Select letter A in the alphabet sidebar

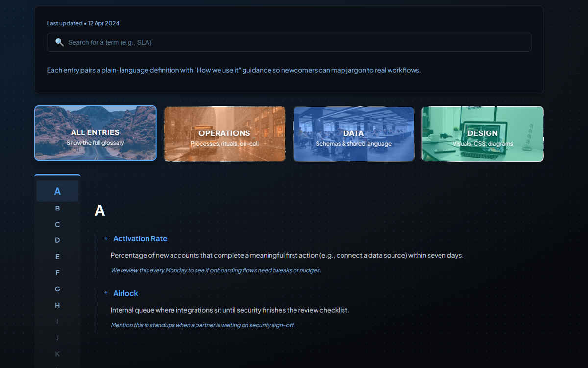[57, 191]
